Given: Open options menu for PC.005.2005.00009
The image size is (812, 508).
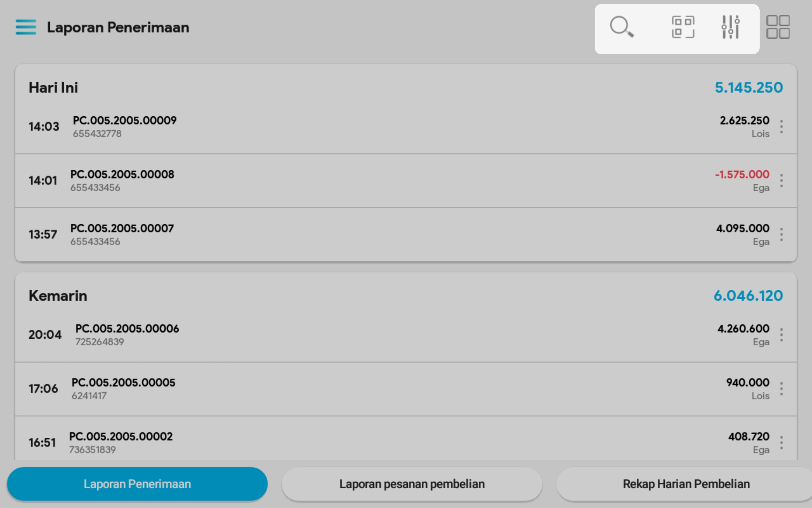Looking at the screenshot, I should (x=782, y=127).
